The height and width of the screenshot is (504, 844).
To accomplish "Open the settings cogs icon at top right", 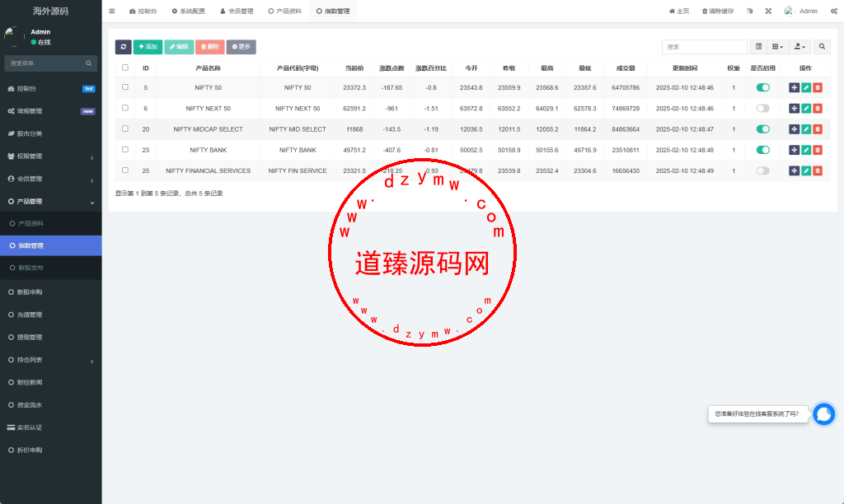I will (x=834, y=11).
